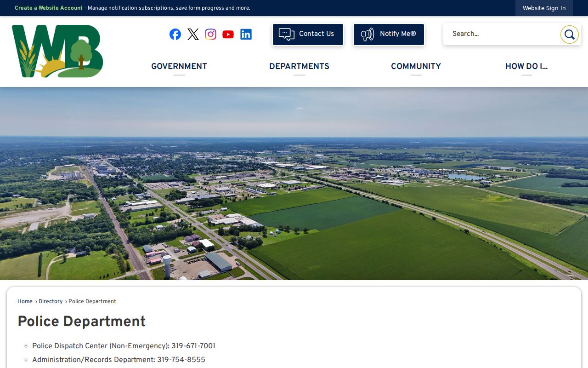Open the Facebook social icon
Screen dimensions: 588x368
175,34
